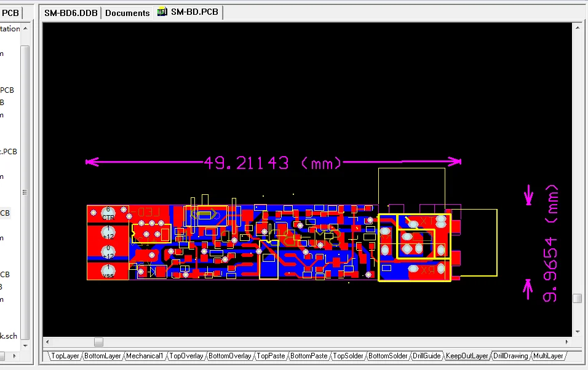Open the BottomOverlay layer tab
Viewport: 588px width, 370px height.
[230, 356]
